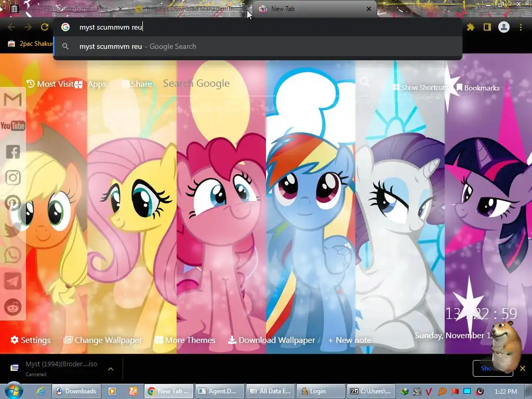The image size is (532, 399).
Task: Switch to the New Tab tab
Action: [314, 9]
